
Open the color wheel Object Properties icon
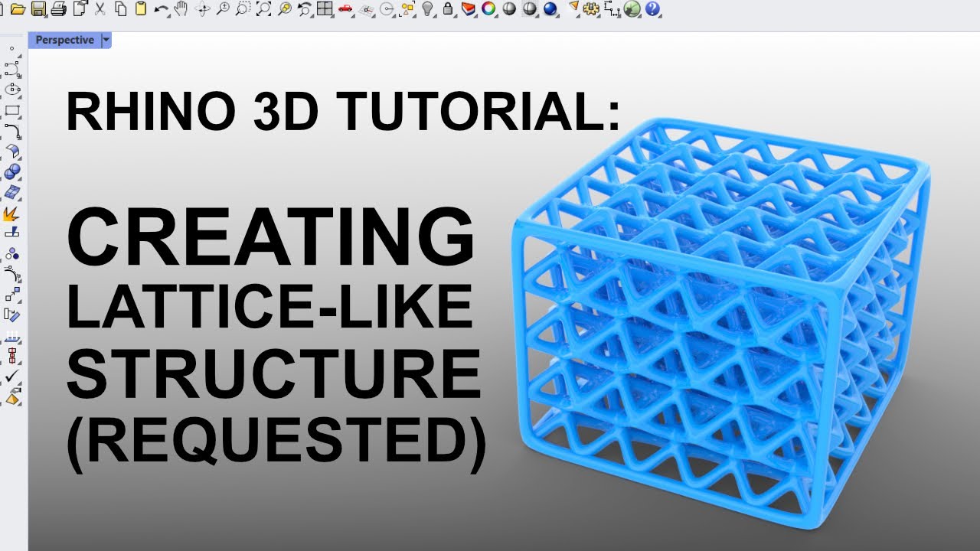click(488, 9)
